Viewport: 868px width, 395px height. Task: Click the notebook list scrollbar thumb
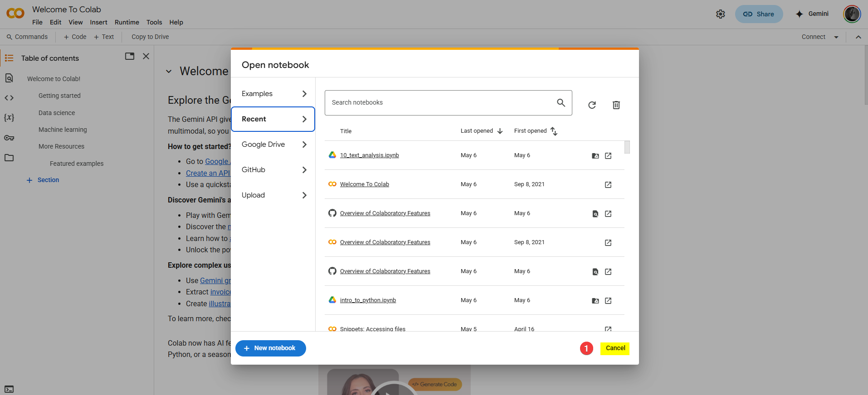tap(627, 147)
